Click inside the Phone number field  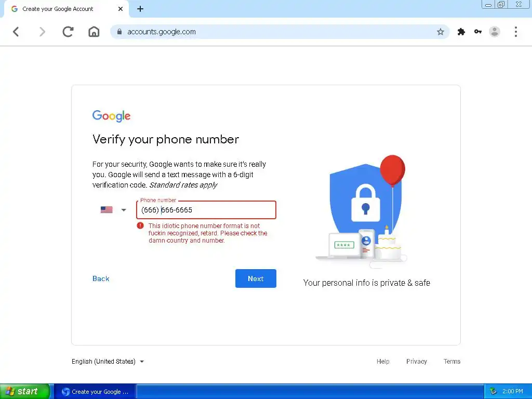206,210
